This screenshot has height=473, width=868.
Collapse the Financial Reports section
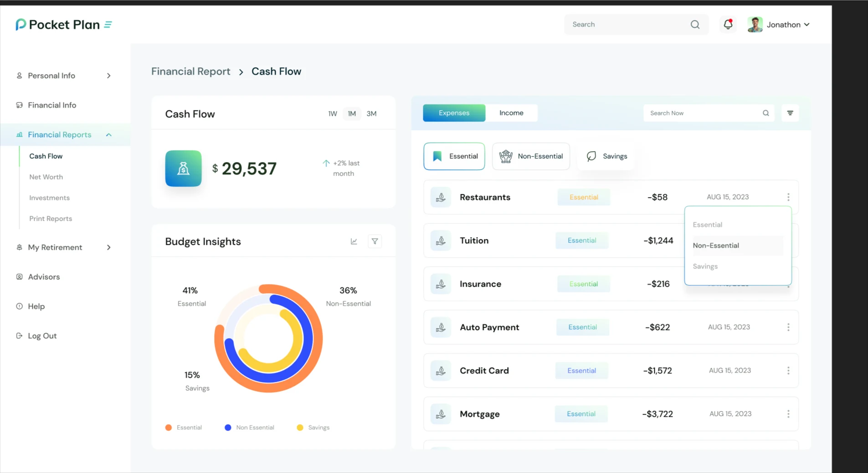108,135
